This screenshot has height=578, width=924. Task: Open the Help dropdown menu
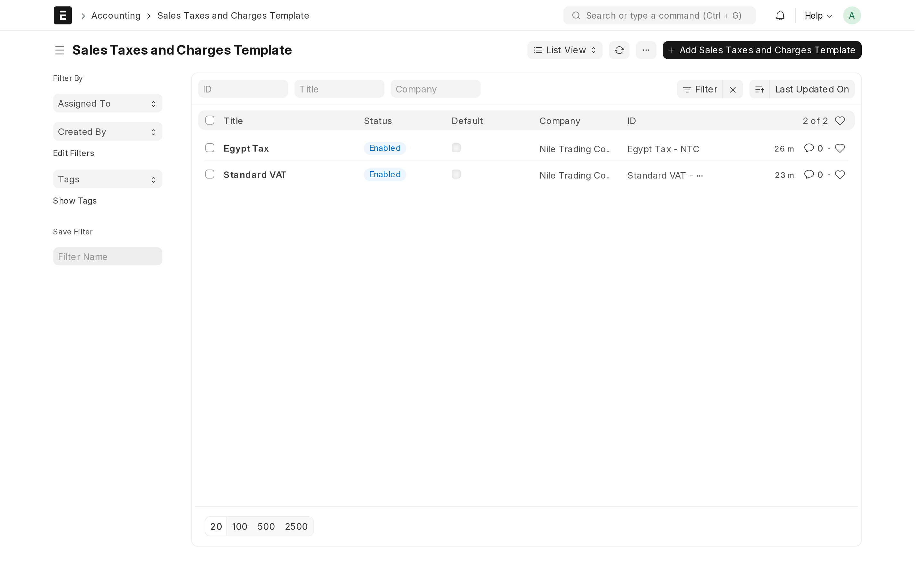[x=818, y=16]
